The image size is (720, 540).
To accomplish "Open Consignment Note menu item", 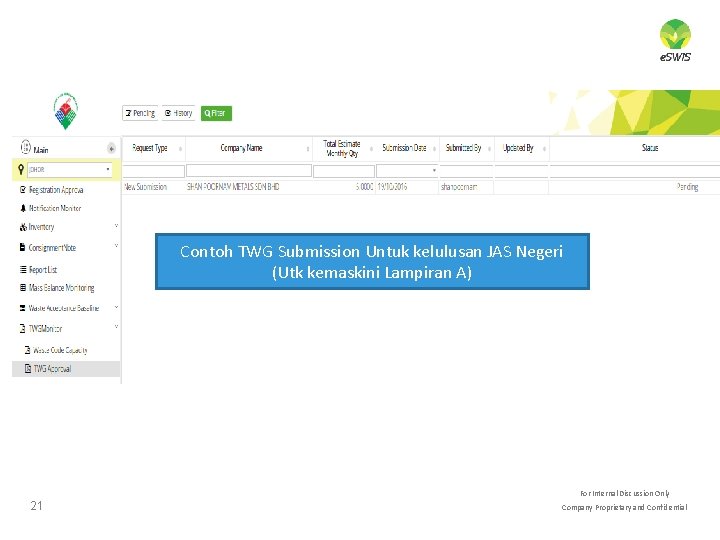I will (x=52, y=248).
